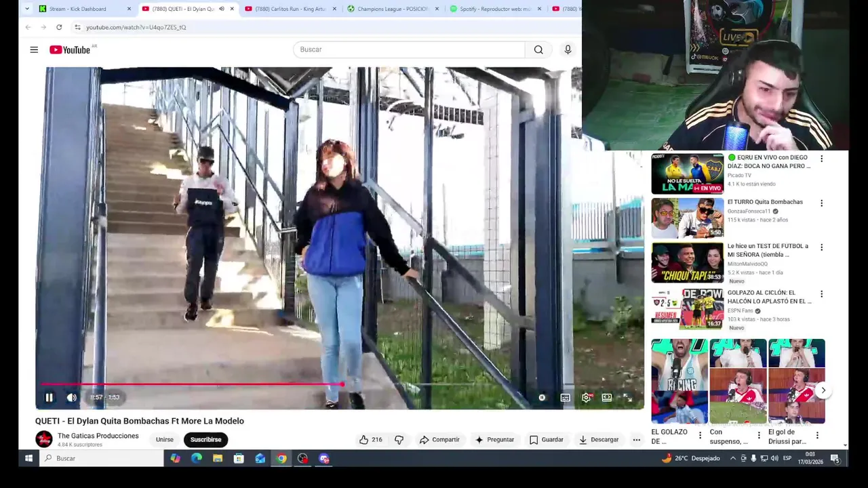This screenshot has width=868, height=488.
Task: Toggle the autoplay switch in the player
Action: point(542,398)
